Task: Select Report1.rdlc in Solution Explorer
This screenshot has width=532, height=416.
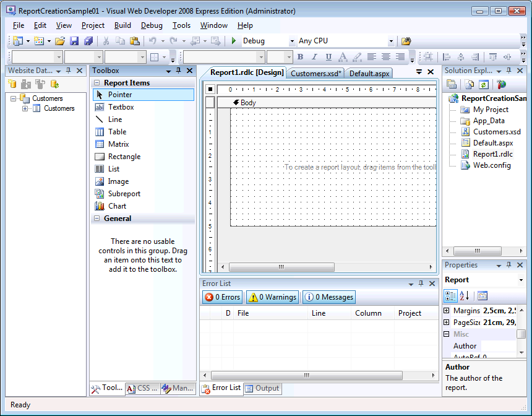Action: [x=492, y=154]
